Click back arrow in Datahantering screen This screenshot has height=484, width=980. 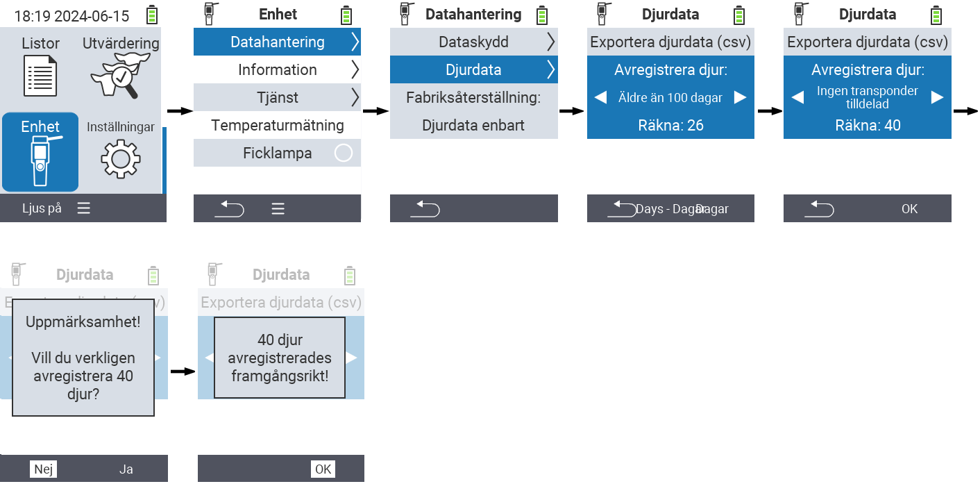click(425, 208)
